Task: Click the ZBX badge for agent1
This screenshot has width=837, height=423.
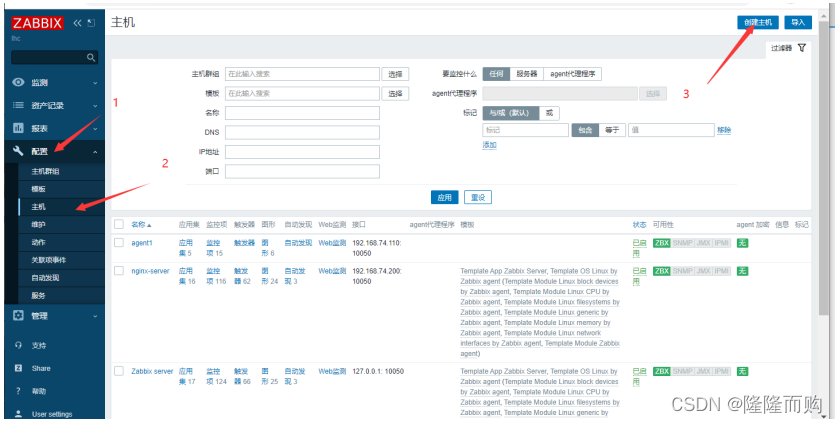Action: pyautogui.click(x=661, y=243)
